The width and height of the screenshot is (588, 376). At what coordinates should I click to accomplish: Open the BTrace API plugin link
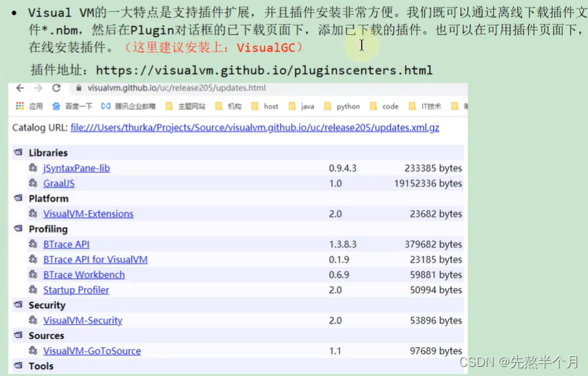coord(66,245)
